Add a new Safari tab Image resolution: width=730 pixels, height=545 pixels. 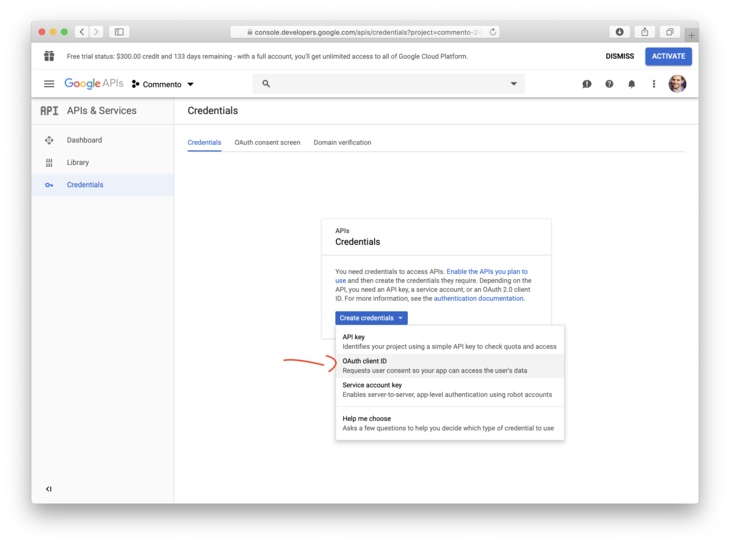[x=691, y=35]
